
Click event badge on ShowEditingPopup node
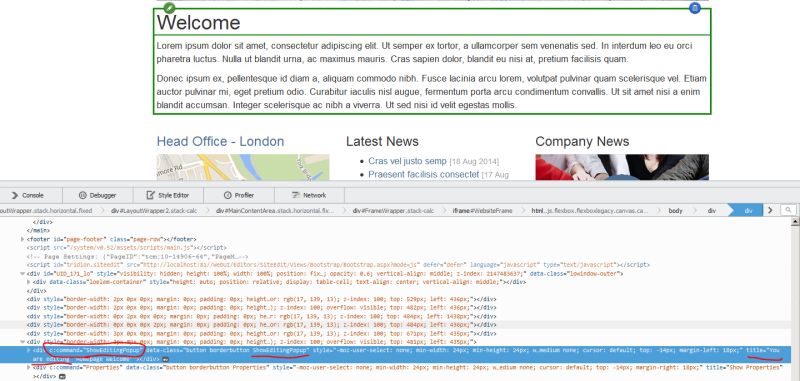(x=165, y=360)
